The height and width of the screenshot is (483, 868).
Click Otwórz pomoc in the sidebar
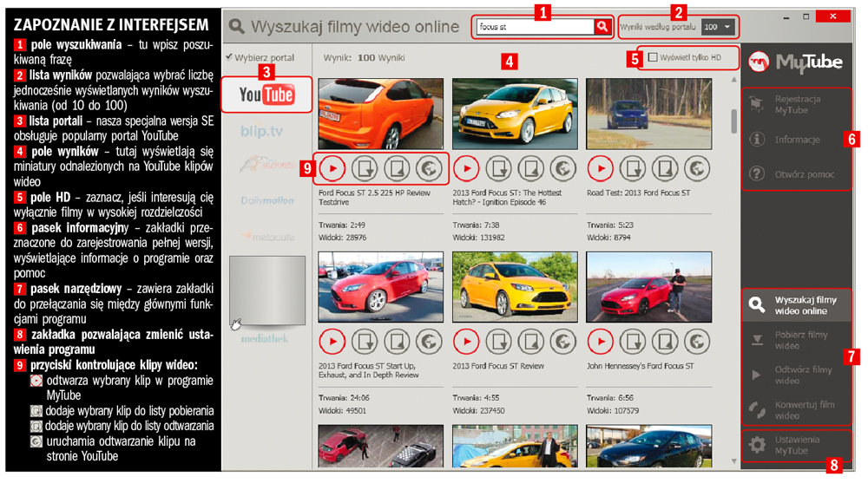[797, 174]
